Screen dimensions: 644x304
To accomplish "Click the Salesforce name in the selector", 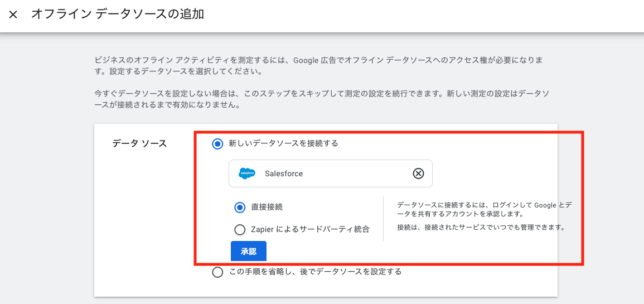I will click(x=284, y=173).
